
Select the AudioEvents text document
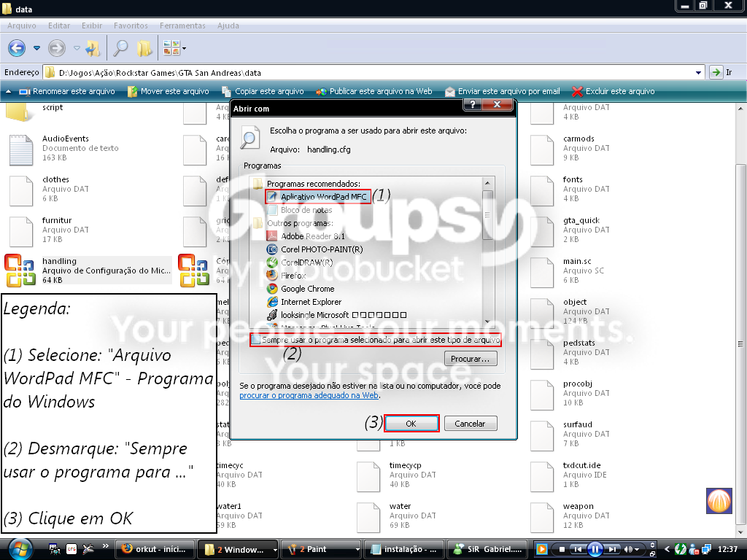64,149
